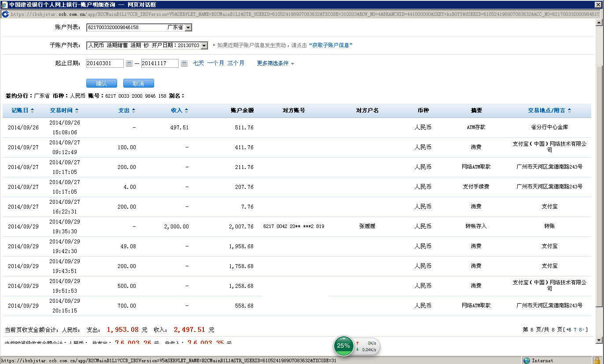Click the start date input field
Image resolution: width=604 pixels, height=364 pixels.
[x=105, y=63]
